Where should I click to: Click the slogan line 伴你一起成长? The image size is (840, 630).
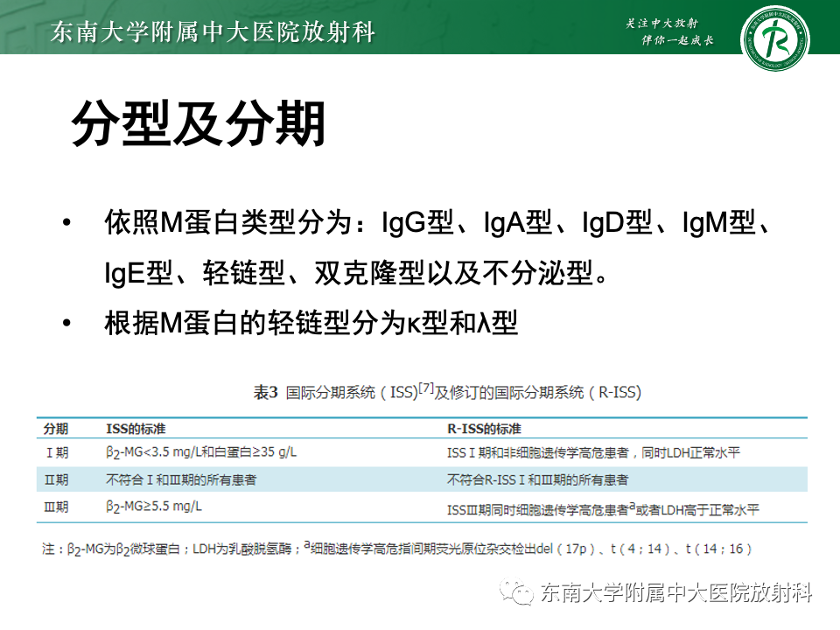(x=677, y=40)
